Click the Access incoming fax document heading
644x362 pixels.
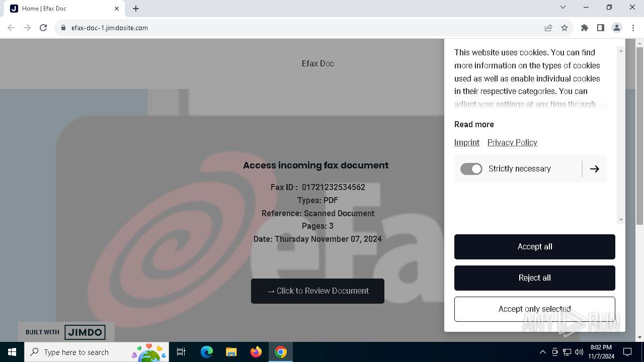pos(316,165)
